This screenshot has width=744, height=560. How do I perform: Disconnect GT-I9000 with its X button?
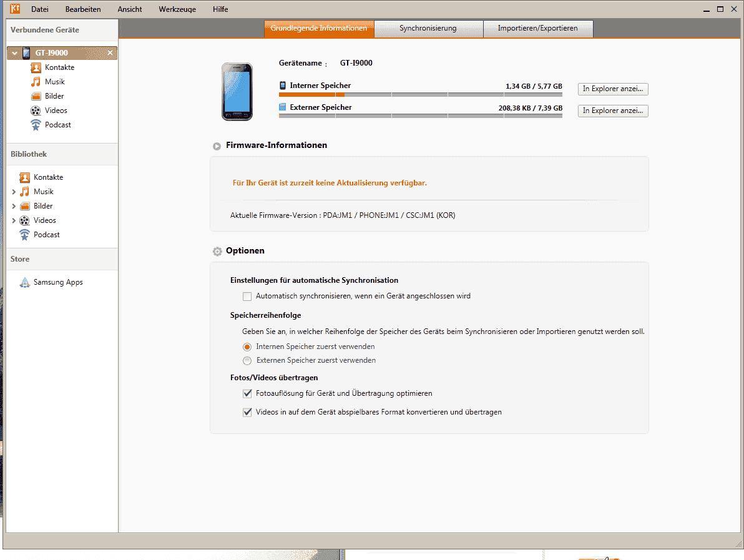click(110, 52)
